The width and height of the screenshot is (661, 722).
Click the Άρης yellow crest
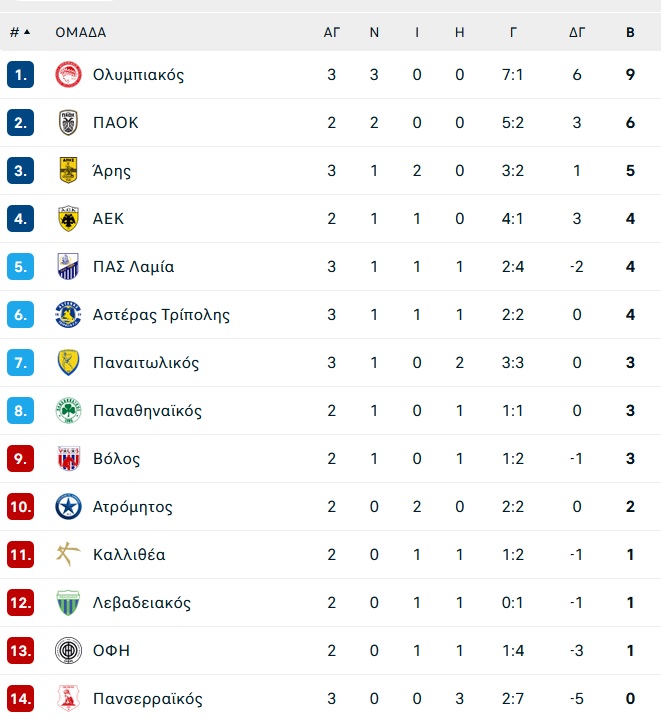pyautogui.click(x=68, y=170)
